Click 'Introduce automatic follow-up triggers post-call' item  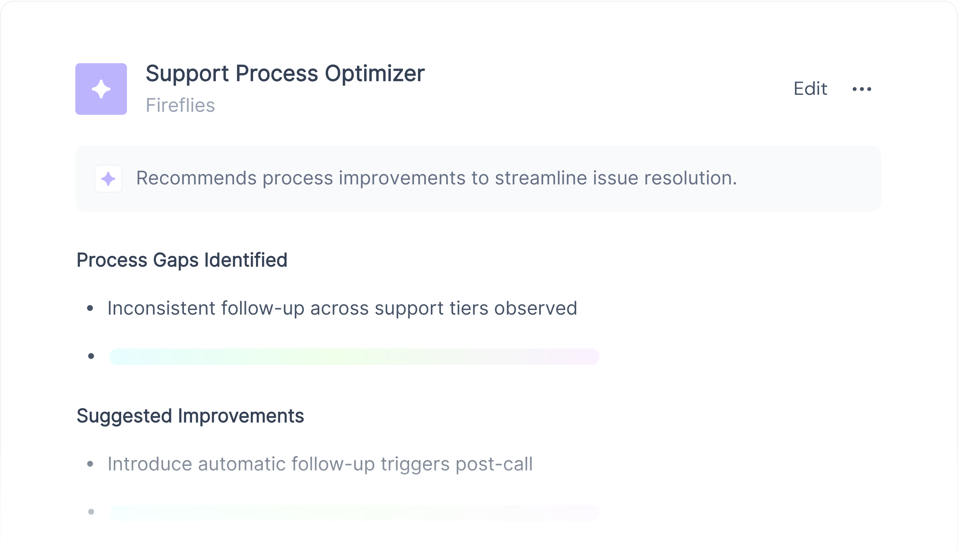pyautogui.click(x=320, y=464)
